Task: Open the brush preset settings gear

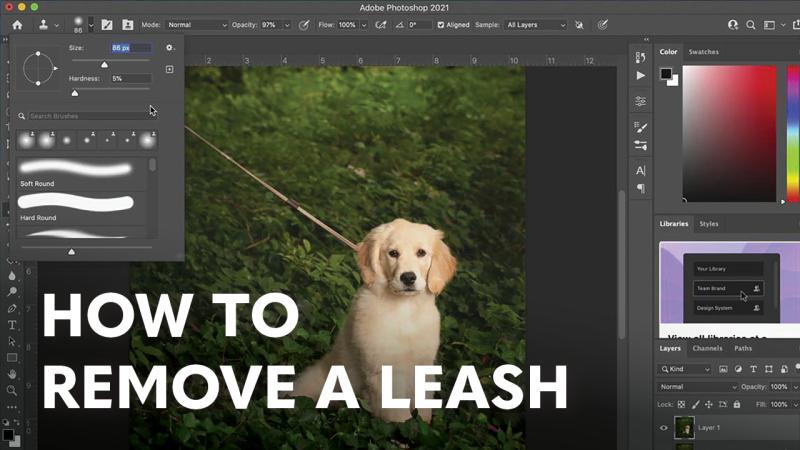Action: click(x=170, y=47)
